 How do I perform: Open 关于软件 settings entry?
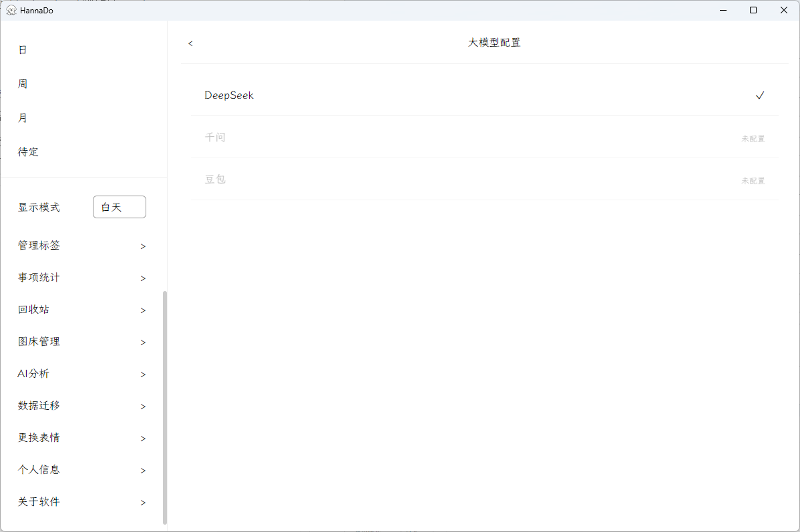(x=39, y=502)
